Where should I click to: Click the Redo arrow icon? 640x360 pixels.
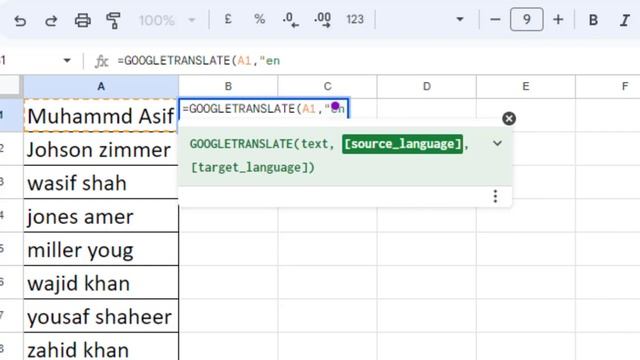51,20
